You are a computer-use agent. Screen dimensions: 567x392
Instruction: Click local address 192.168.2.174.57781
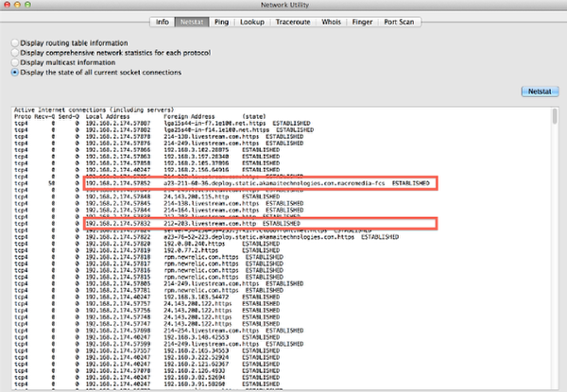(118, 291)
